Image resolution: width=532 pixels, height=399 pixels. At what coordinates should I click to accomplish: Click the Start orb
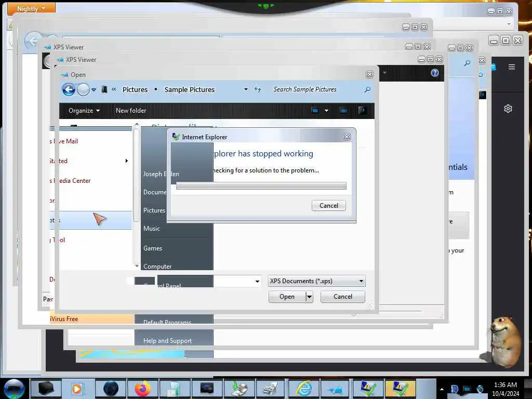(14, 389)
